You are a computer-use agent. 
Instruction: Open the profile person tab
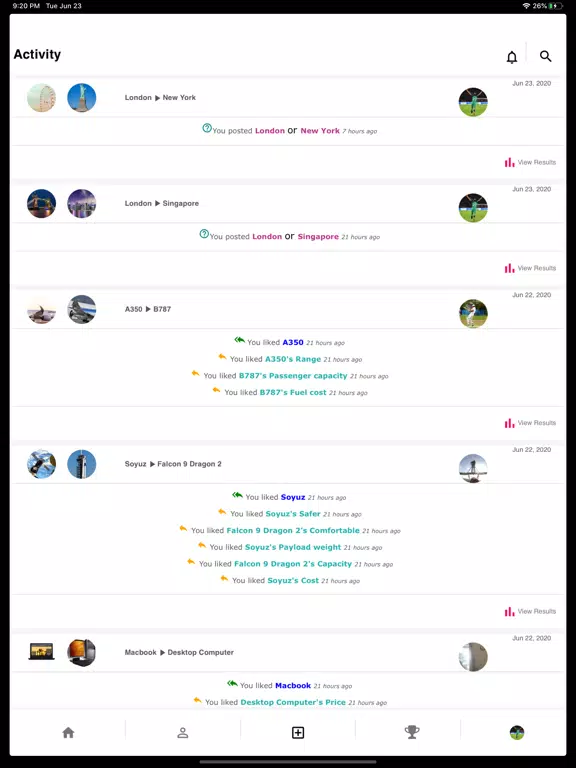(x=183, y=732)
